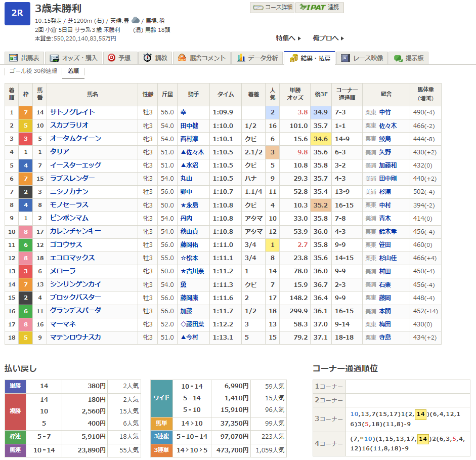Click the video icon beside レース映像
Image resolution: width=476 pixels, height=460 pixels.
tap(345, 58)
